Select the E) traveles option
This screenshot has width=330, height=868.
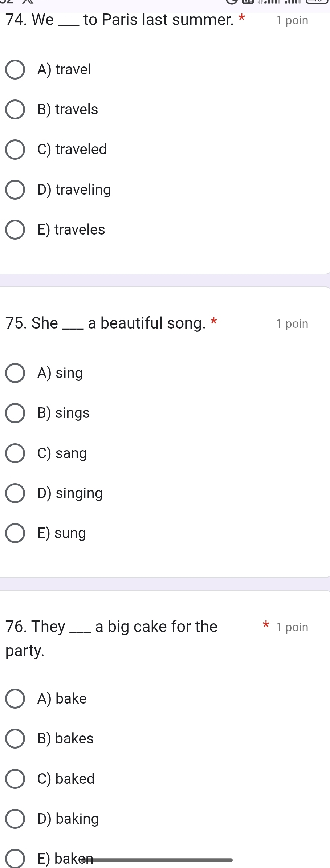15,230
